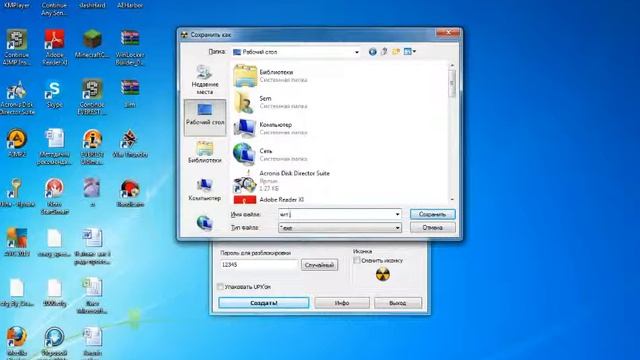
Task: Select Acronis Disk Director Suite shortcut in list
Action: 282,181
